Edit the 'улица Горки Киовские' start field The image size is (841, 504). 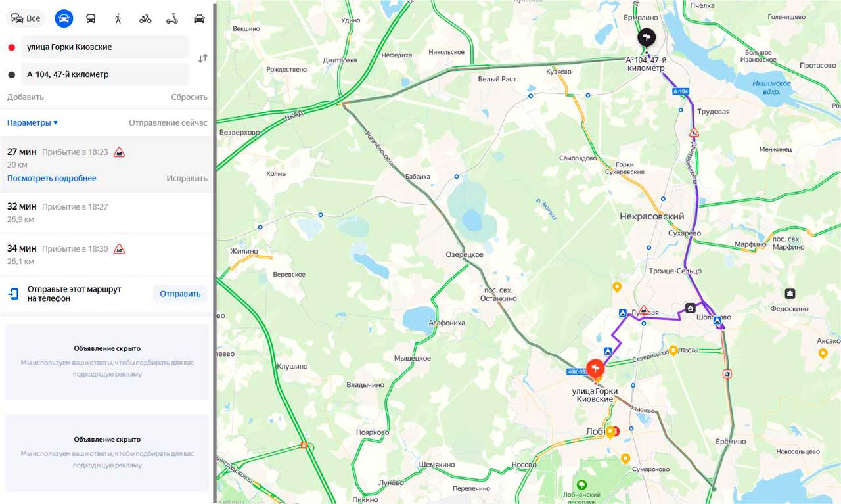pyautogui.click(x=105, y=47)
